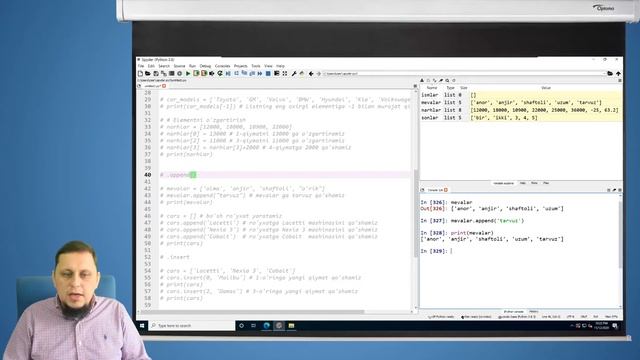Screen dimensions: 640x360
Task: Click Run cell and advance icon
Action: 204,73
